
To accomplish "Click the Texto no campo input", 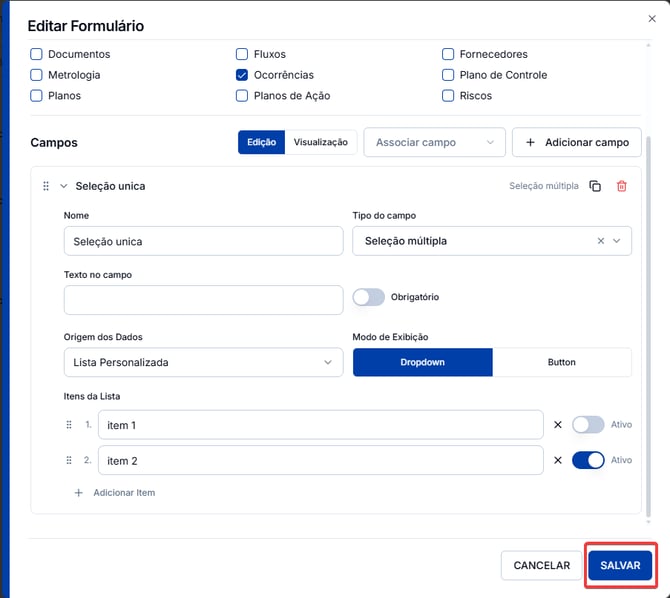I will [x=203, y=300].
